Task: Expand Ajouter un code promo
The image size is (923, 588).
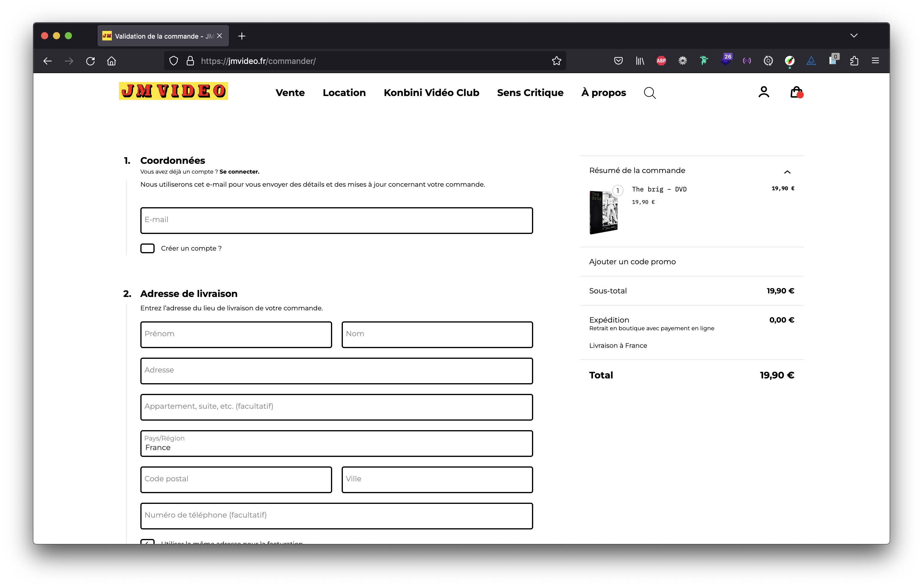Action: [632, 261]
